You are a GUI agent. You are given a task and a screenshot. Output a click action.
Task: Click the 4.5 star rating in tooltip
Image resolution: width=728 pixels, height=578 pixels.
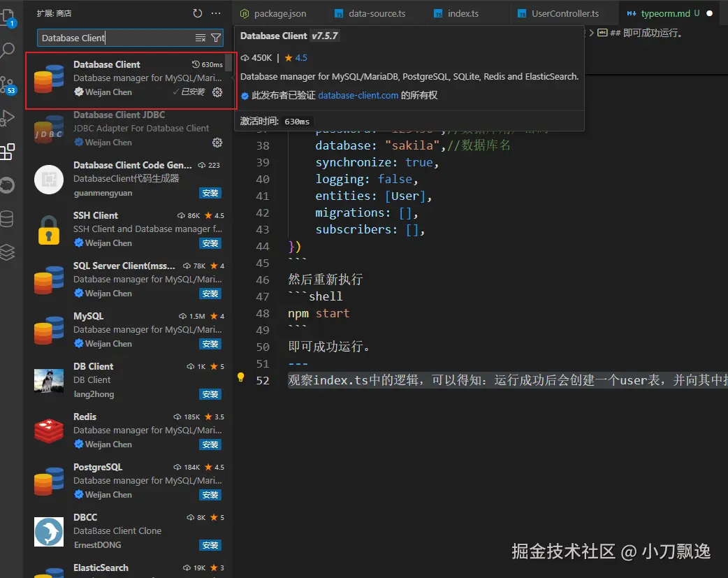click(x=296, y=57)
